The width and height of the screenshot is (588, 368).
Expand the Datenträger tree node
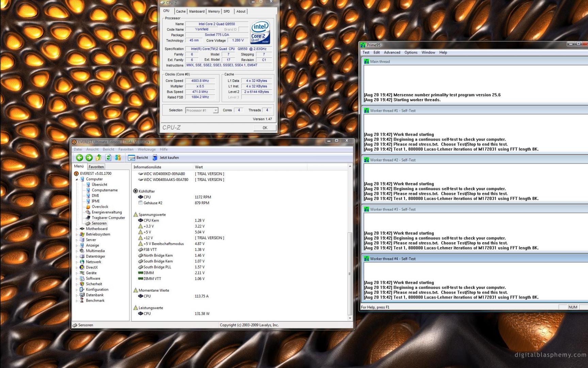pyautogui.click(x=77, y=257)
